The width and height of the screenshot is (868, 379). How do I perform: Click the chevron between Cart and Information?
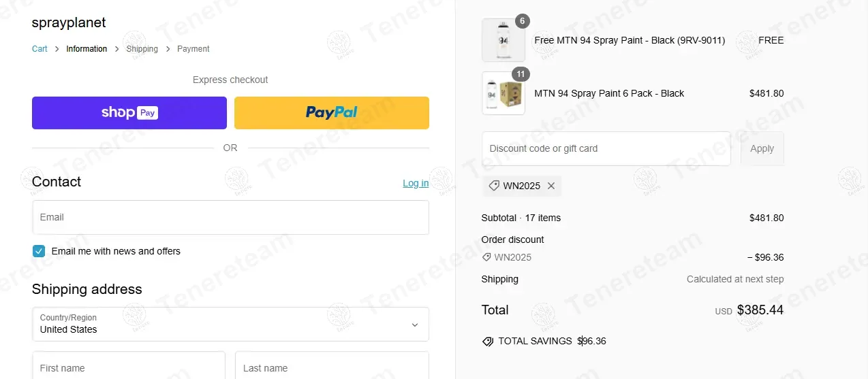coord(57,49)
